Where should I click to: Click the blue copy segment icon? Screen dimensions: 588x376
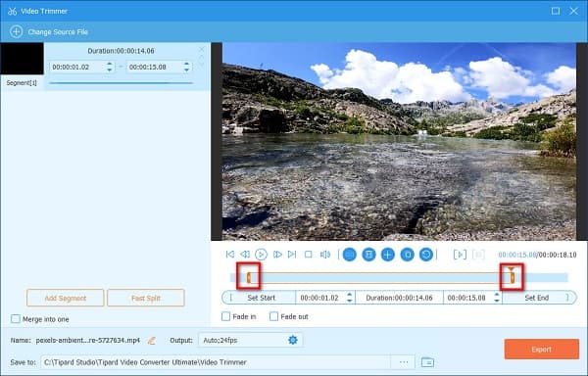pos(408,255)
